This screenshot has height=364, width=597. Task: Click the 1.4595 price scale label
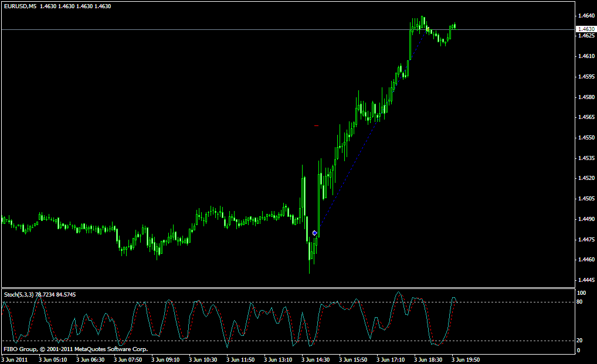pos(585,77)
